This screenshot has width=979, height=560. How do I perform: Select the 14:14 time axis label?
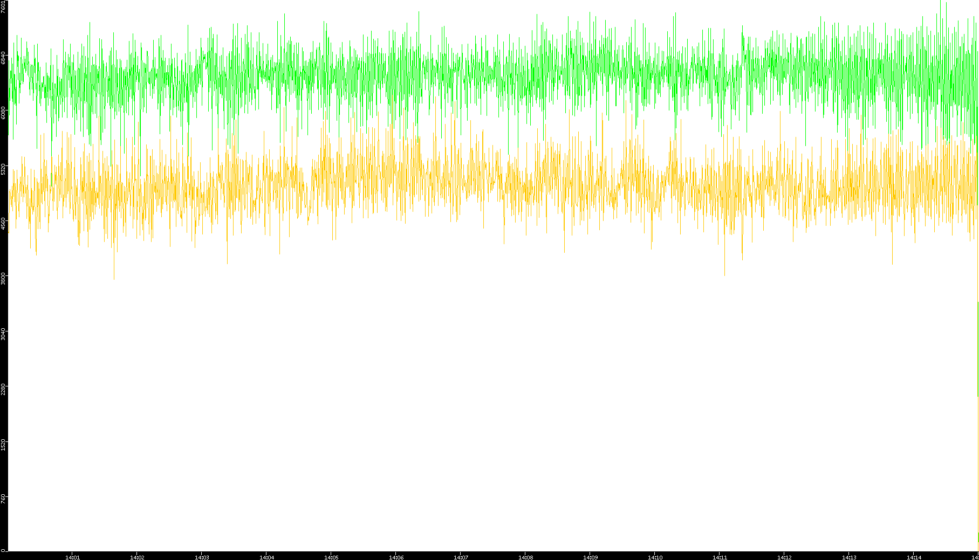[x=914, y=557]
